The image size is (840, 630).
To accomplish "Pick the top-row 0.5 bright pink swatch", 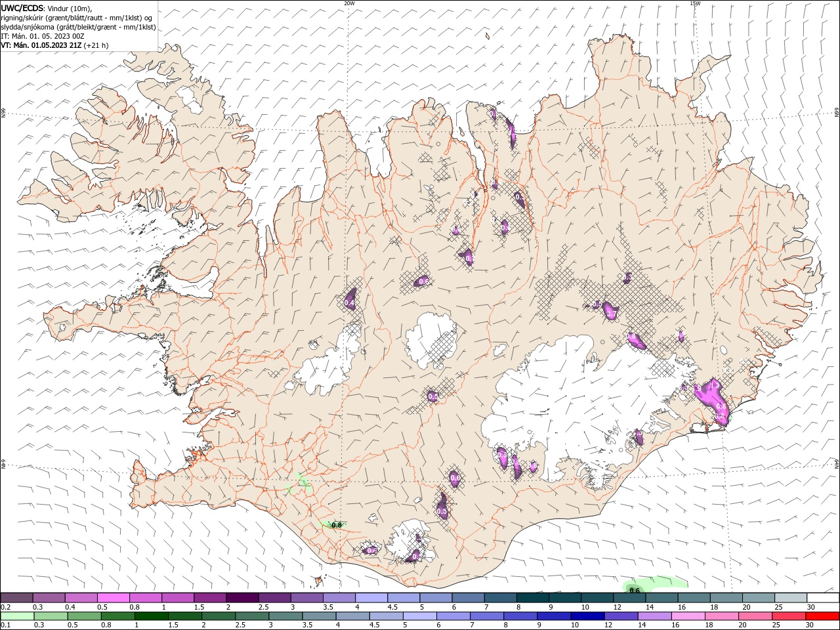I will click(x=113, y=597).
